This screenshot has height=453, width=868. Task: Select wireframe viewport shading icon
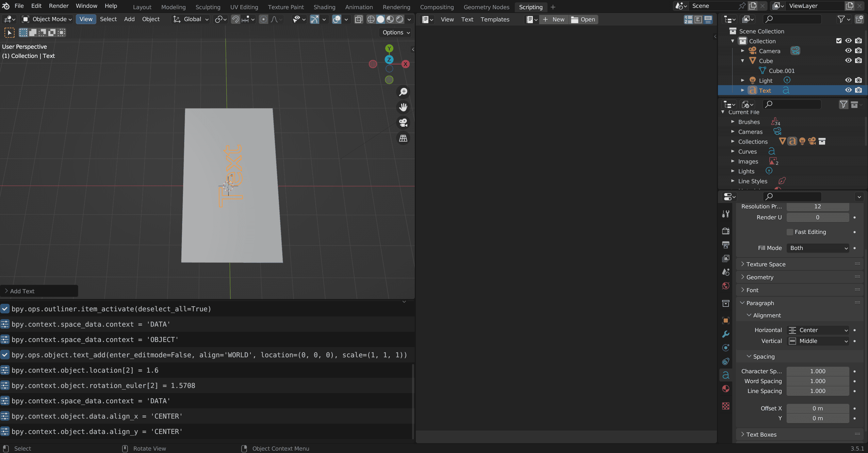[x=371, y=19]
